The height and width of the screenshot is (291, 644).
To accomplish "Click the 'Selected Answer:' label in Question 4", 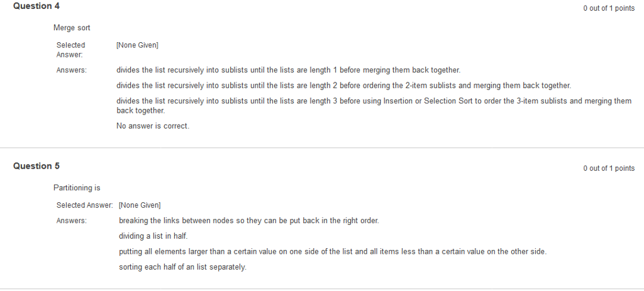I will (70, 50).
